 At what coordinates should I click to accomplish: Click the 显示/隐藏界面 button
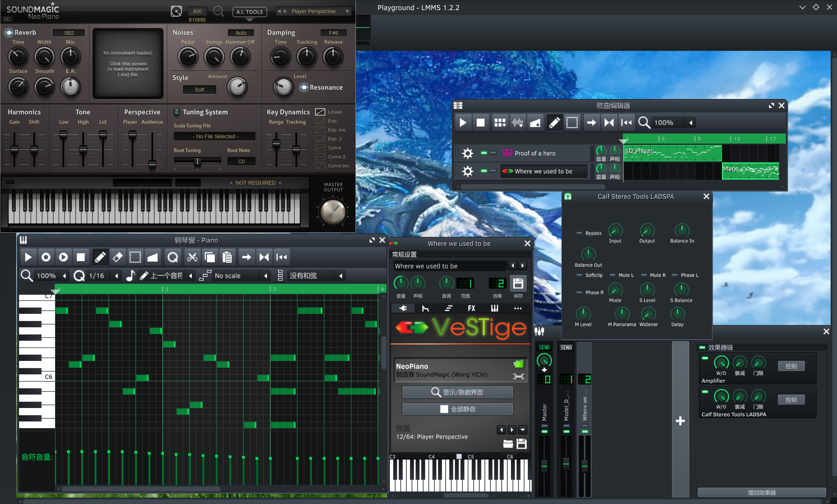pyautogui.click(x=457, y=392)
